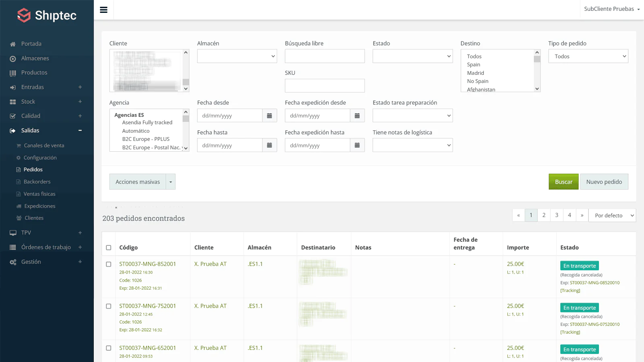644x362 pixels.
Task: Go to next results page arrow
Action: pyautogui.click(x=582, y=215)
